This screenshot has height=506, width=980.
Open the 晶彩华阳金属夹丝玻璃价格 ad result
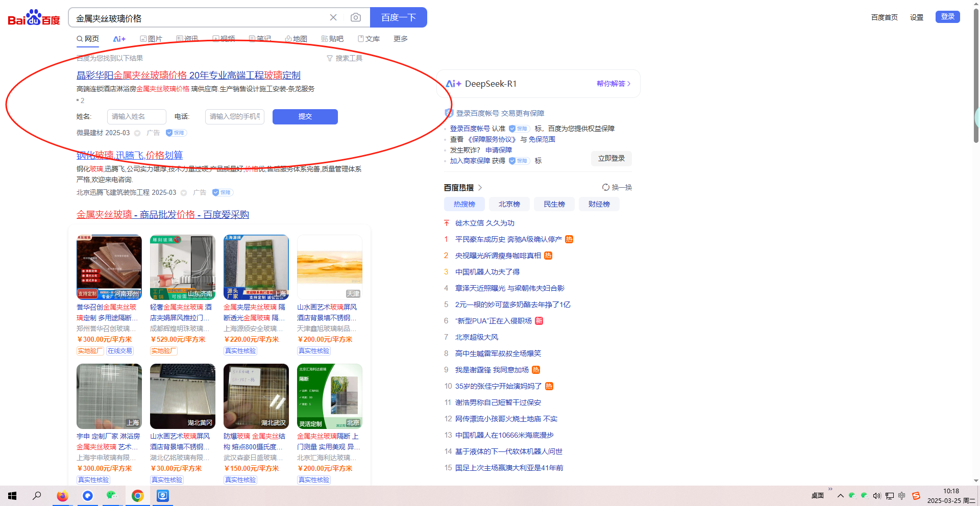[188, 75]
